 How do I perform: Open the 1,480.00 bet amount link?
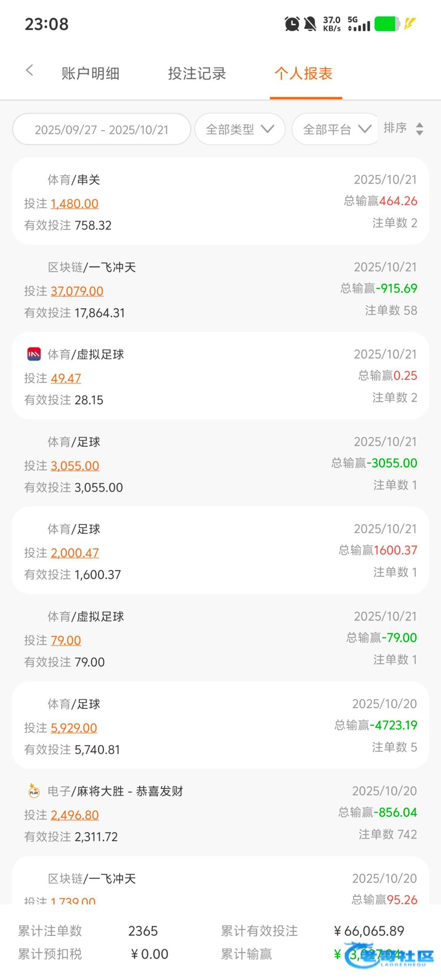click(75, 203)
